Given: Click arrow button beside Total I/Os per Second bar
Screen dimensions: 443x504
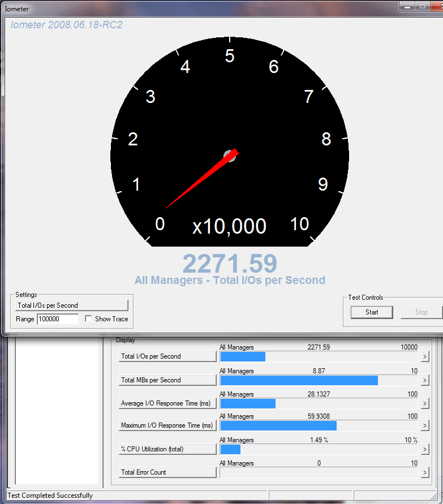Looking at the screenshot, I should [425, 356].
